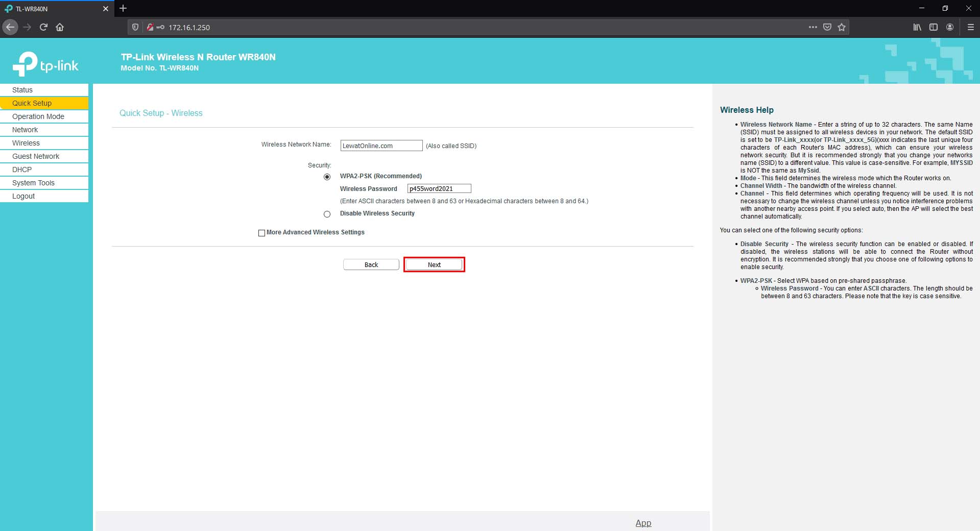Viewport: 980px width, 531px height.
Task: Reload the router page
Action: point(43,27)
